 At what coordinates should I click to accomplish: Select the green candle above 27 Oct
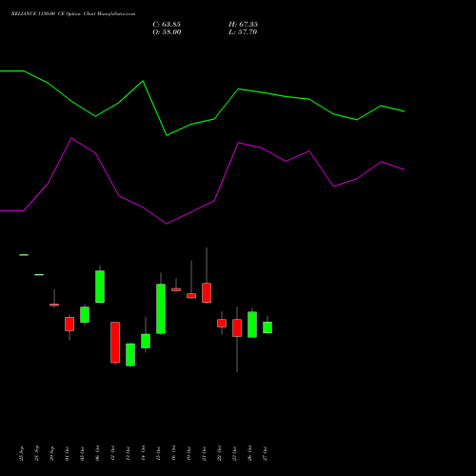click(268, 327)
